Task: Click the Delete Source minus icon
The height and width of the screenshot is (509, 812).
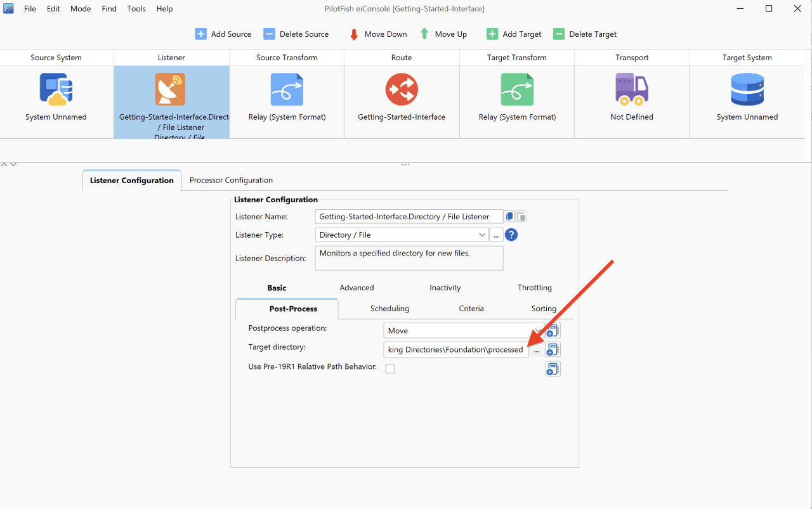Action: click(x=269, y=34)
